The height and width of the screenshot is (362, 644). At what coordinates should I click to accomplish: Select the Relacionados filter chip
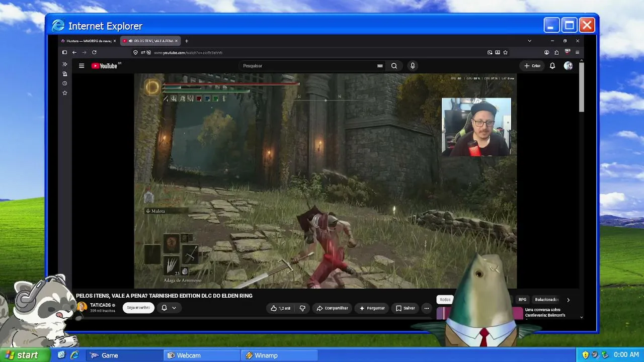[546, 300]
